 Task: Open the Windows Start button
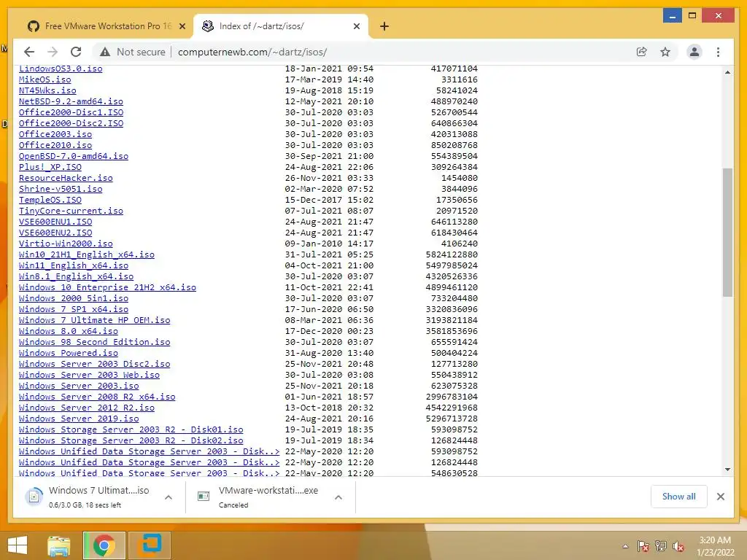(18, 545)
